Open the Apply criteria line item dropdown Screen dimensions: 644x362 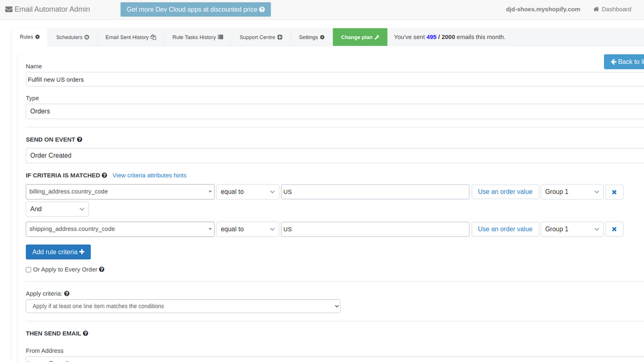coord(183,306)
